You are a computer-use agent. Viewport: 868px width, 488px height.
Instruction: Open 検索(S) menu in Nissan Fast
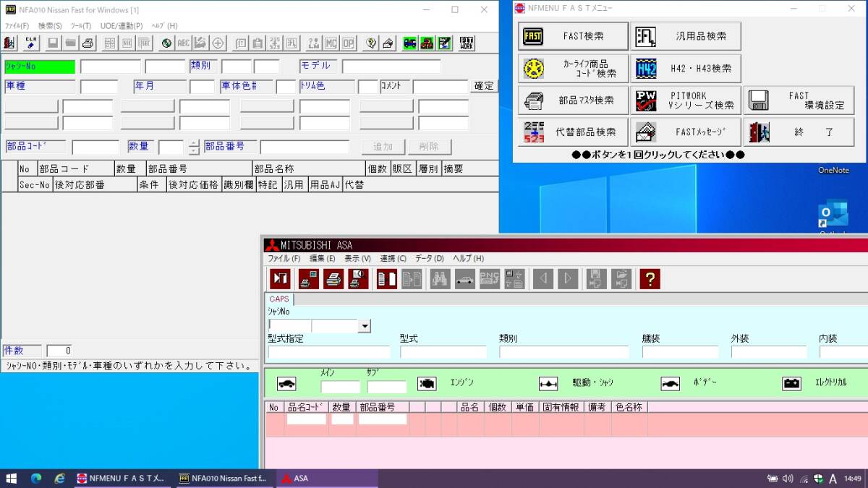pos(50,26)
